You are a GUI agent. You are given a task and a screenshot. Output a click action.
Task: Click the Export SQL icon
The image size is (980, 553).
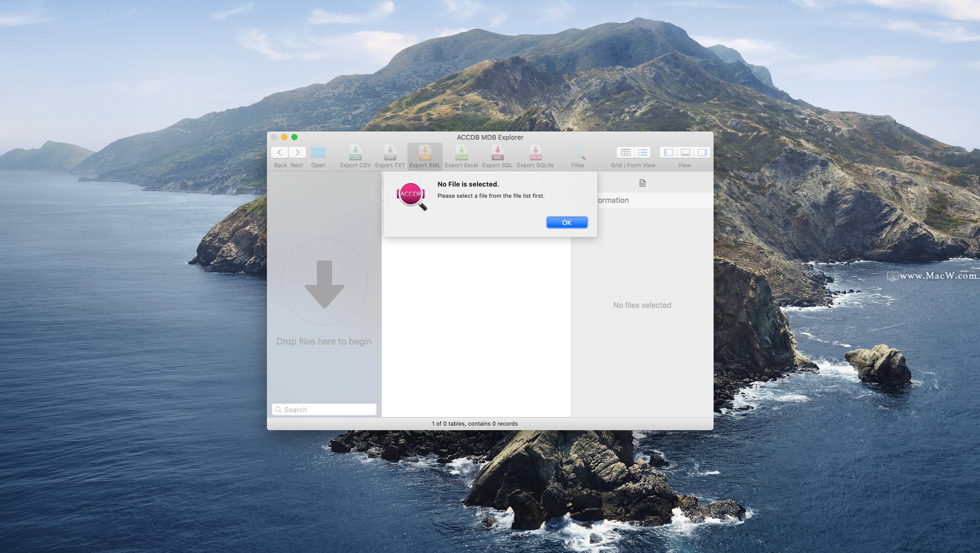(x=497, y=152)
